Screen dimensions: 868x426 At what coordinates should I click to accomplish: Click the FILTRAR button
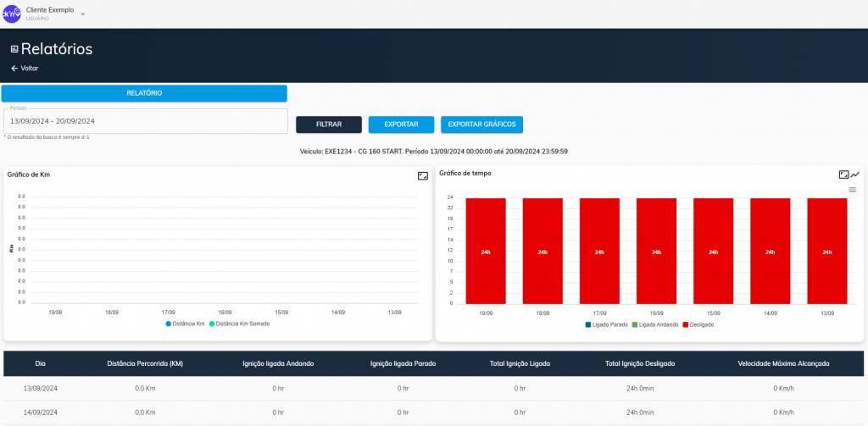(x=329, y=124)
